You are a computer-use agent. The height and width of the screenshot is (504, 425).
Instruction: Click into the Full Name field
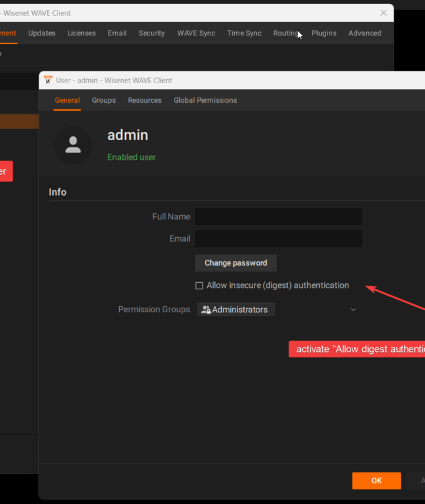[279, 217]
